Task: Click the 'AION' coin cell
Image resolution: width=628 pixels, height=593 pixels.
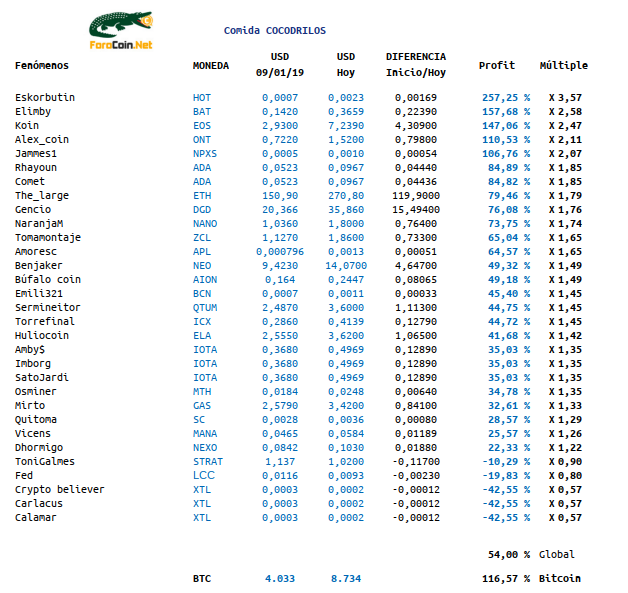Action: pyautogui.click(x=205, y=280)
